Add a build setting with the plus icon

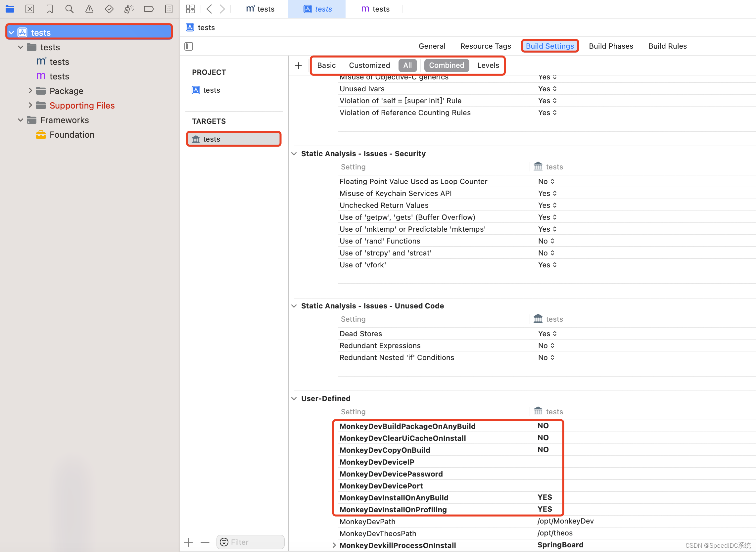coord(298,66)
